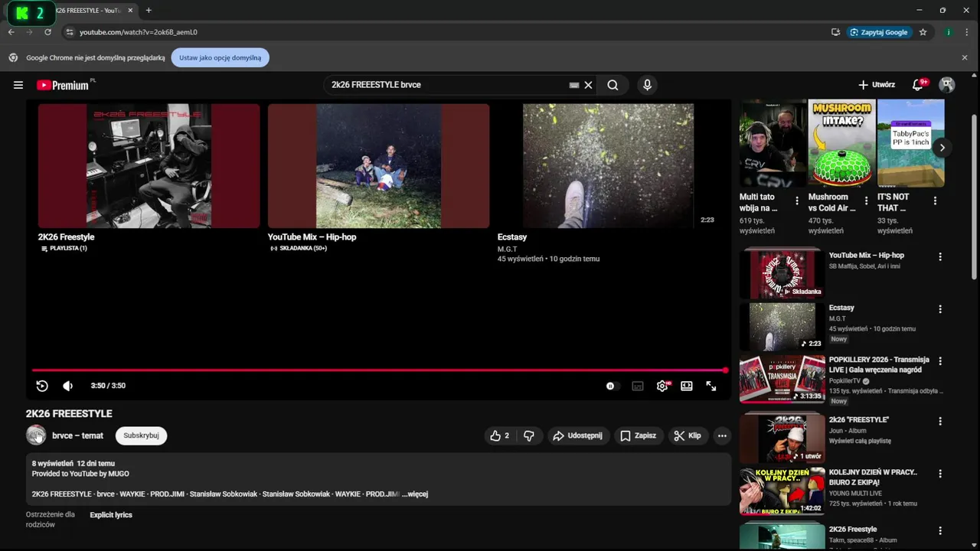Open options for 2k26 Freestyle Takm album
Viewport: 980px width, 551px height.
coord(940,530)
